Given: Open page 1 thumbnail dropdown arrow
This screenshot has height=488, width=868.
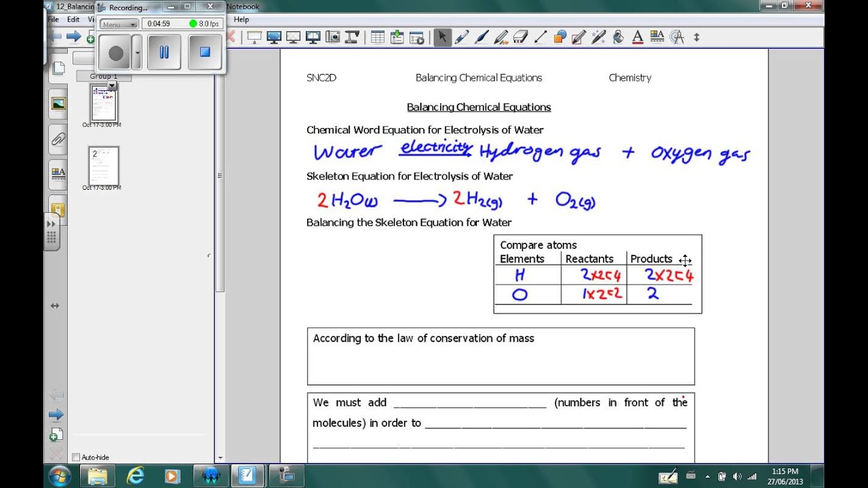Looking at the screenshot, I should point(113,87).
